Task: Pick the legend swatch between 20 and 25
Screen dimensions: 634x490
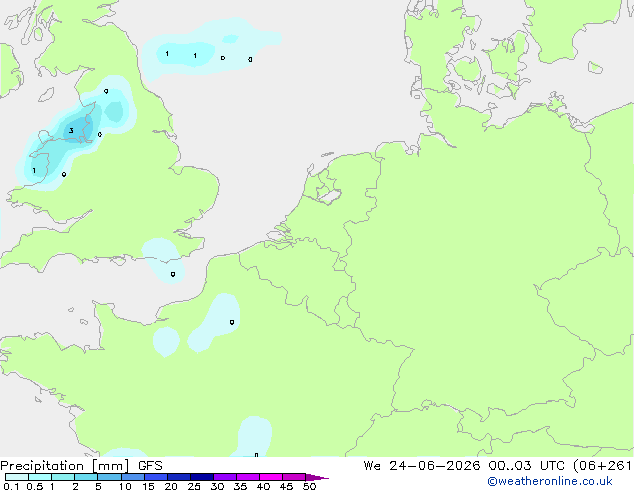Action: click(x=178, y=477)
